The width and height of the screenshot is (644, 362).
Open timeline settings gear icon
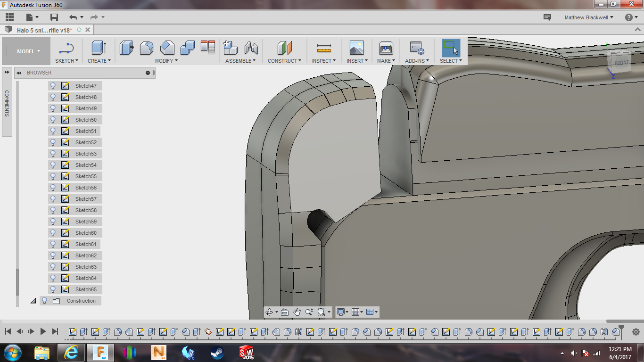coord(636,332)
